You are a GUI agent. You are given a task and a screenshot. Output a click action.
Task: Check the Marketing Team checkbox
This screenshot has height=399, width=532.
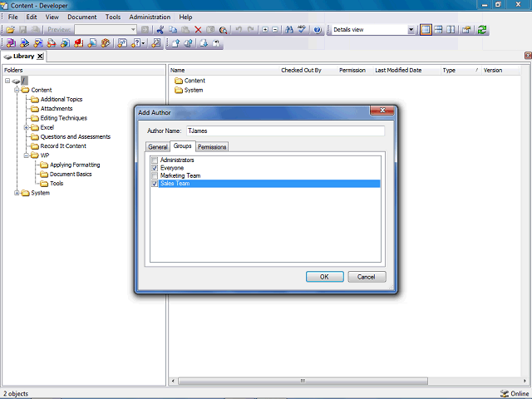pos(155,175)
